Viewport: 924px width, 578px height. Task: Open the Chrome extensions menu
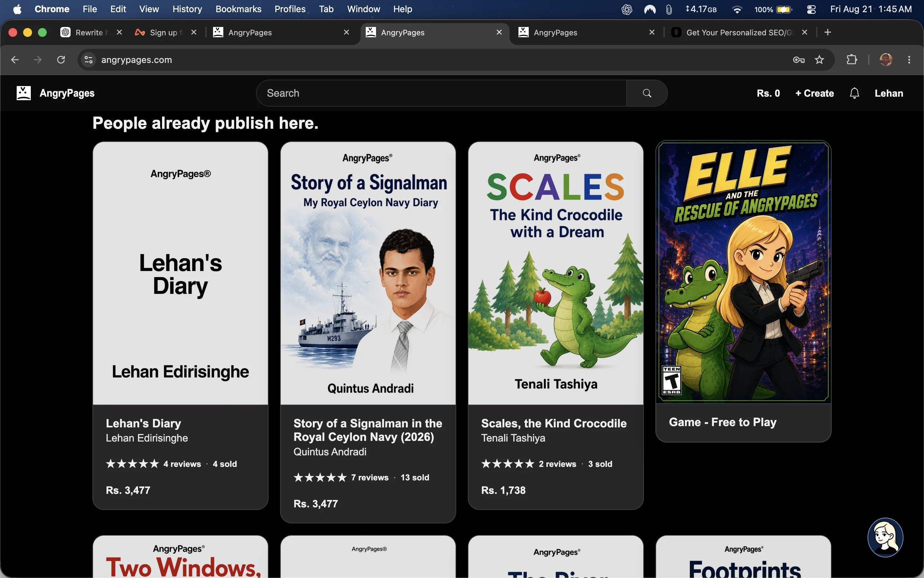click(851, 60)
